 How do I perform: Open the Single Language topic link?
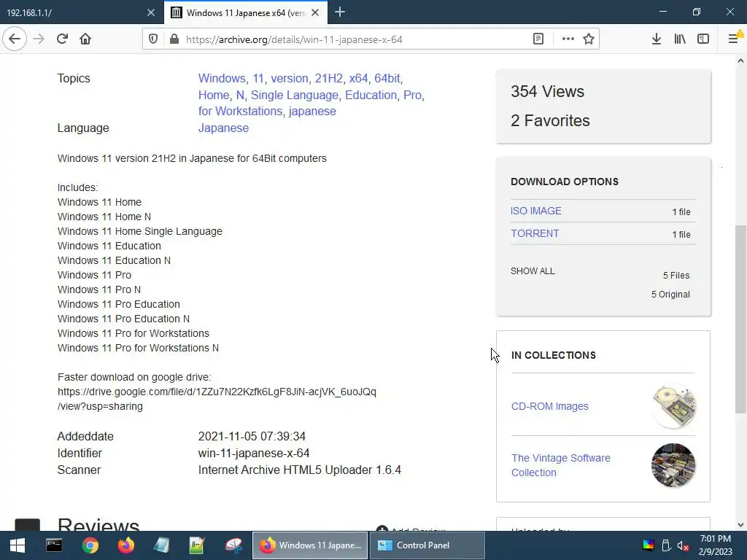tap(295, 95)
